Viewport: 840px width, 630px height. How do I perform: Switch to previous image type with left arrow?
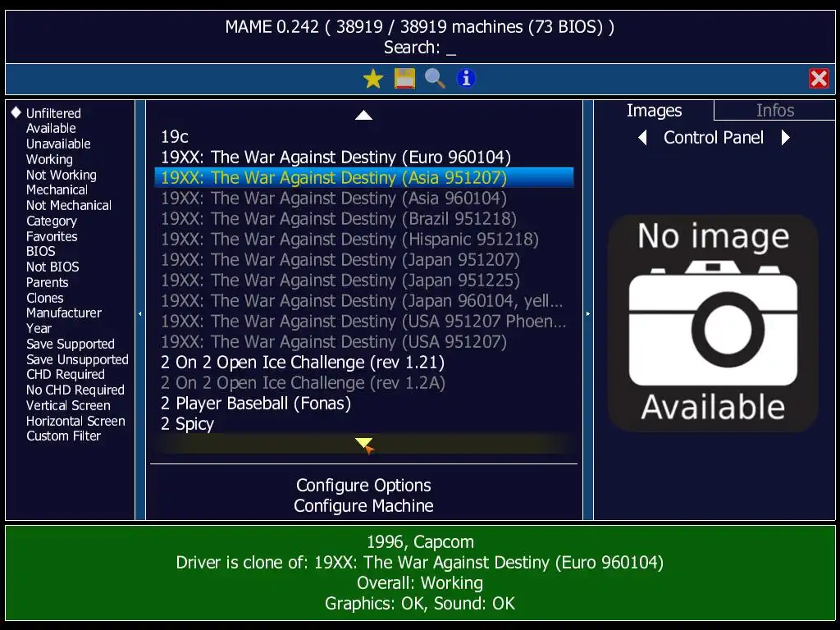click(x=643, y=138)
